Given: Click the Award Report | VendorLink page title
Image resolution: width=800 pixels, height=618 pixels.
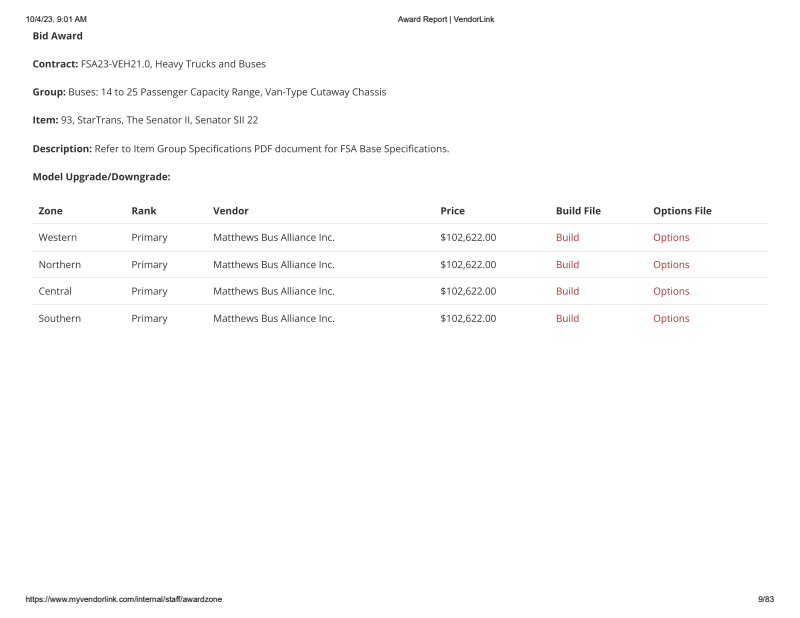Looking at the screenshot, I should (445, 19).
